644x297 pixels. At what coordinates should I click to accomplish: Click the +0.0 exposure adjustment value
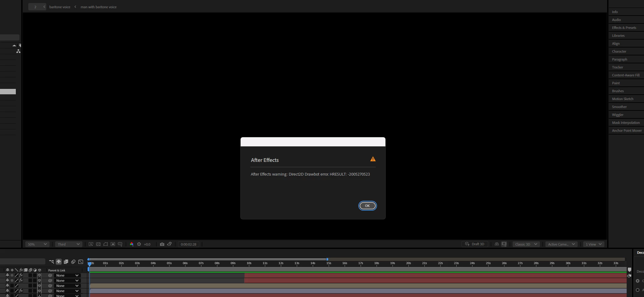point(147,244)
